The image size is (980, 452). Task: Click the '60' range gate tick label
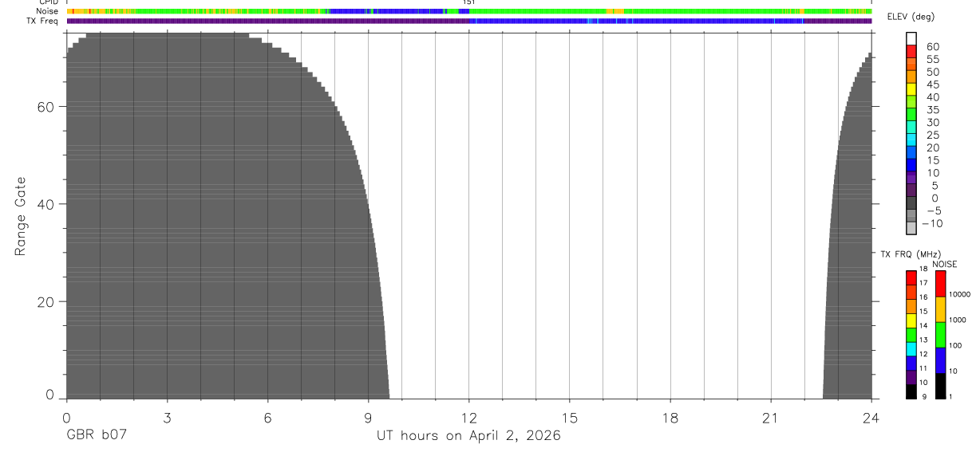click(45, 107)
